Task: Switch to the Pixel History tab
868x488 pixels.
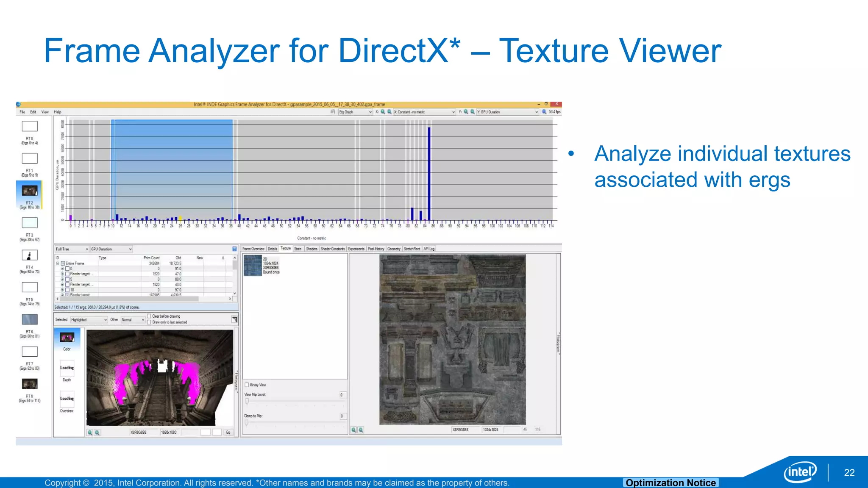Action: coord(376,249)
